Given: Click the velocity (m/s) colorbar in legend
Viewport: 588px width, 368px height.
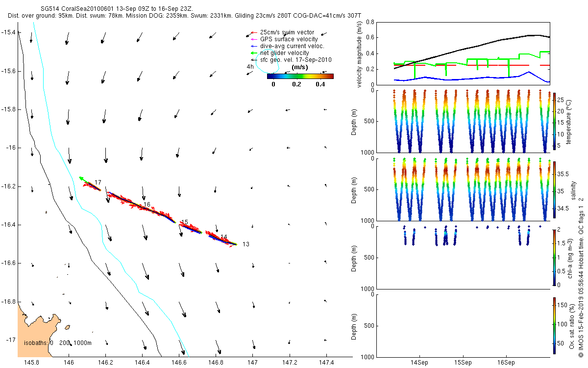Looking at the screenshot, I should coord(300,76).
